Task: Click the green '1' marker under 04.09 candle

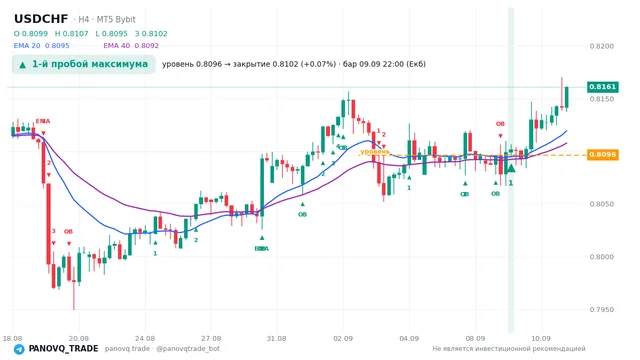Action: 409,188
